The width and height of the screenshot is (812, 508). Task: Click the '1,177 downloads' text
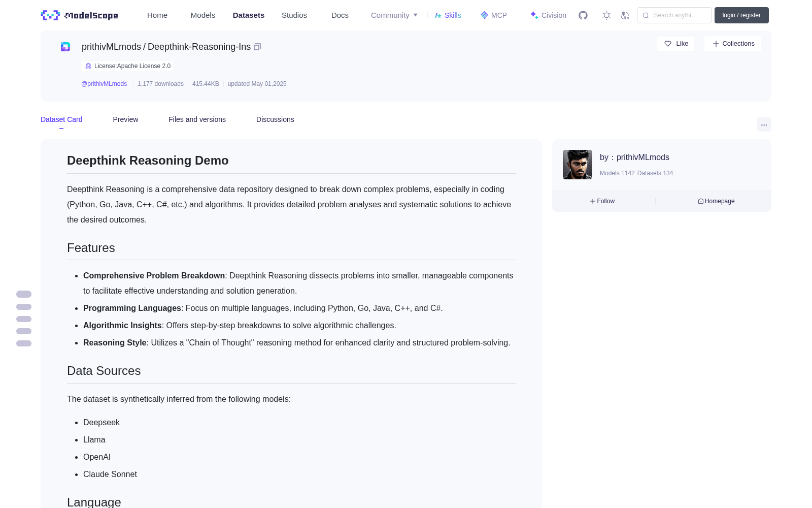pyautogui.click(x=160, y=84)
